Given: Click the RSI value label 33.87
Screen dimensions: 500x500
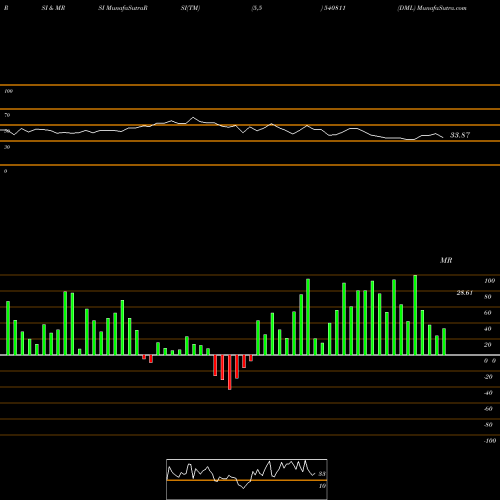Looking at the screenshot, I should pos(460,135).
